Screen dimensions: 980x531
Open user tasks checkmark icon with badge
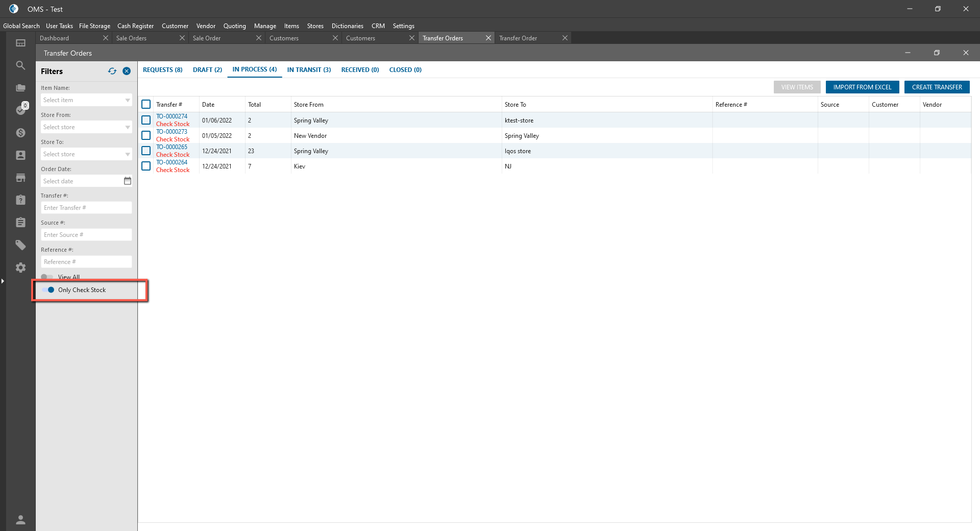[20, 110]
